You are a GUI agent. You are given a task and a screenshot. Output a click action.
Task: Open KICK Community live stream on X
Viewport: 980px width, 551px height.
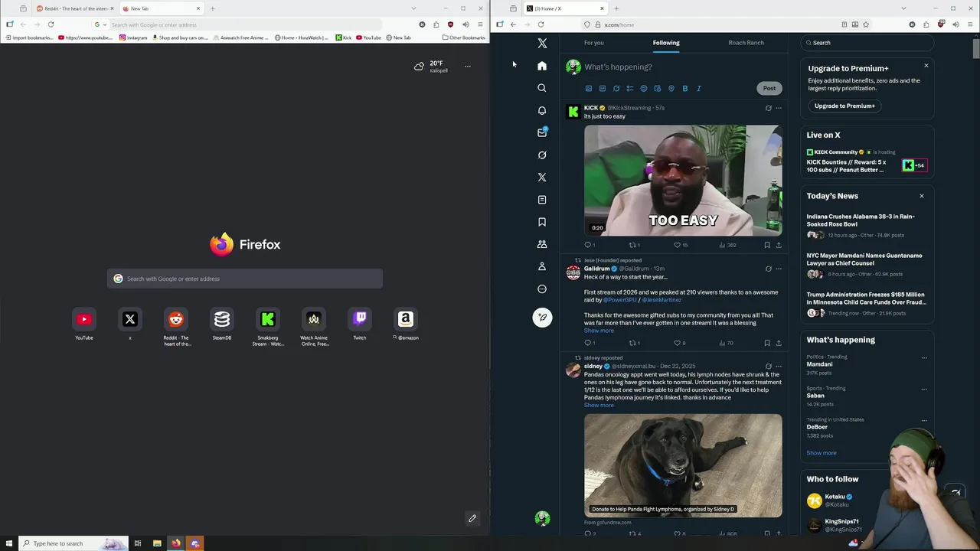[866, 161]
